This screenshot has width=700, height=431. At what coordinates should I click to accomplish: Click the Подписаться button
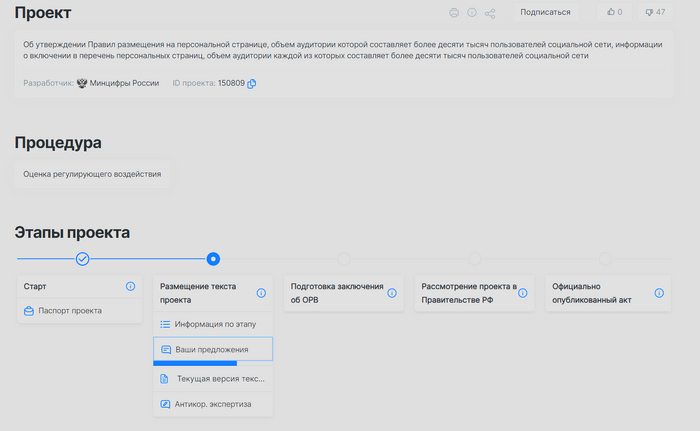(x=545, y=12)
